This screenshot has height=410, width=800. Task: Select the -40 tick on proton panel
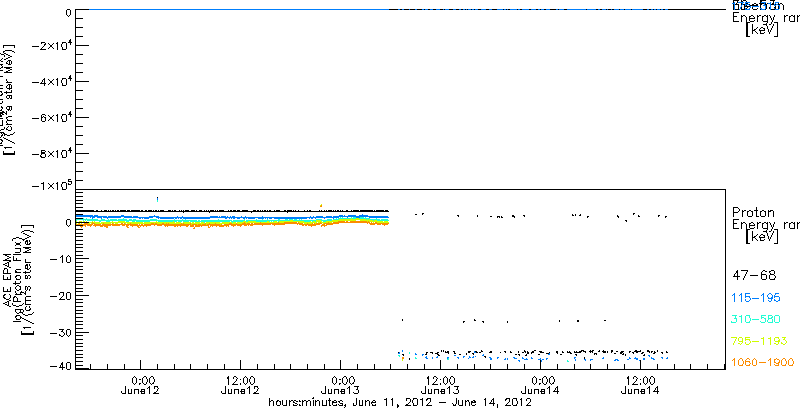59,366
